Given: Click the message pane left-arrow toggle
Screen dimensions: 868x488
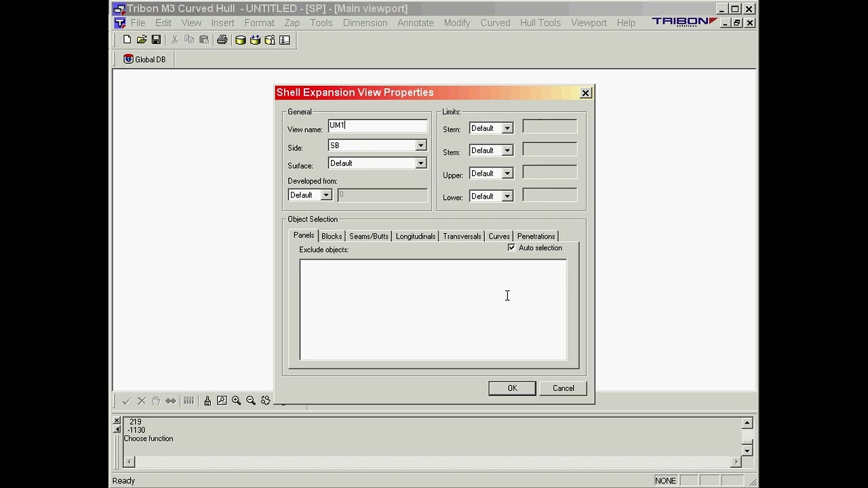Looking at the screenshot, I should [x=116, y=429].
